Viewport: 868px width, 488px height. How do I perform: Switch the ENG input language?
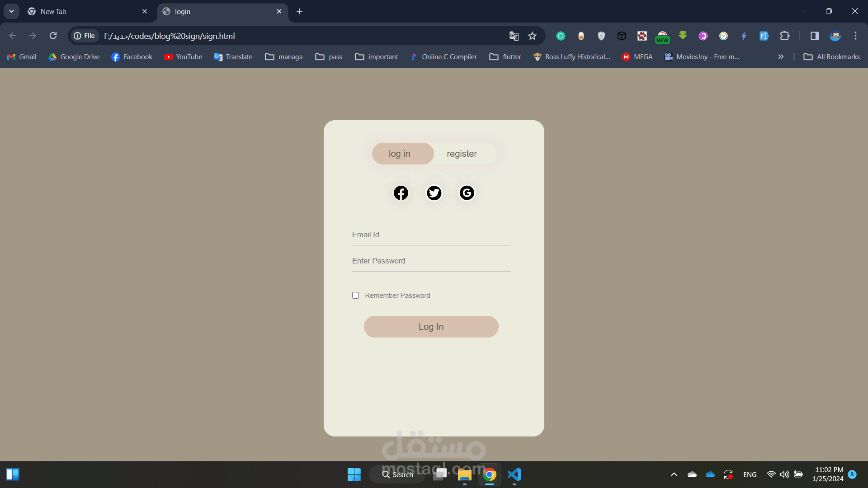(x=750, y=474)
